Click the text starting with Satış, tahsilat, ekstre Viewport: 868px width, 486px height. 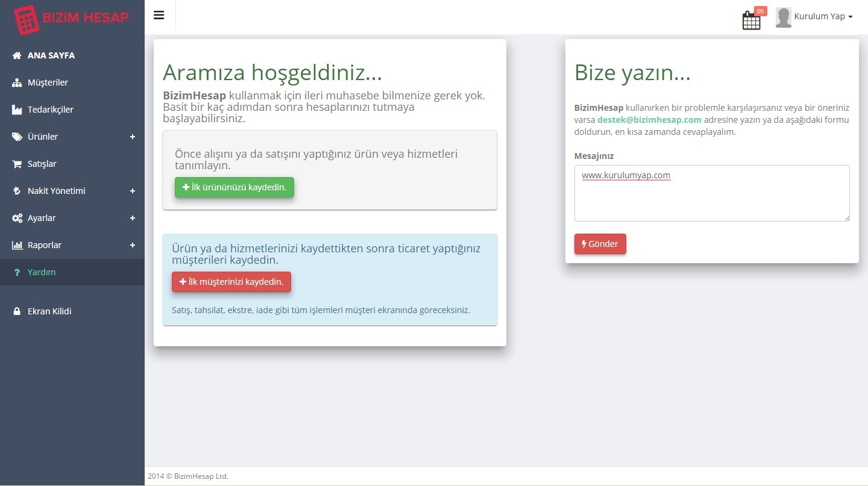tap(321, 311)
